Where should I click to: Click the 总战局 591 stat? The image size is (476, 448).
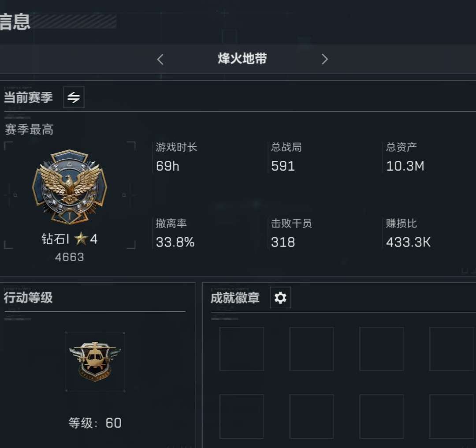(x=286, y=157)
